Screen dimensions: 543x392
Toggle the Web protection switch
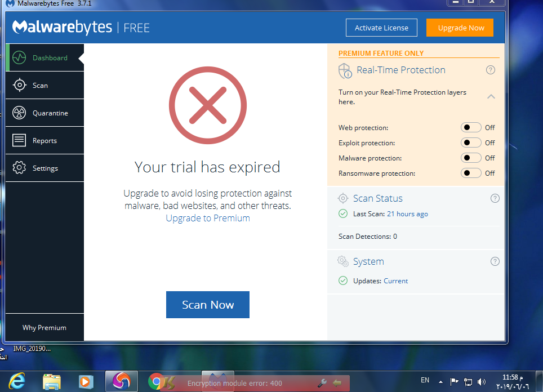pos(471,127)
